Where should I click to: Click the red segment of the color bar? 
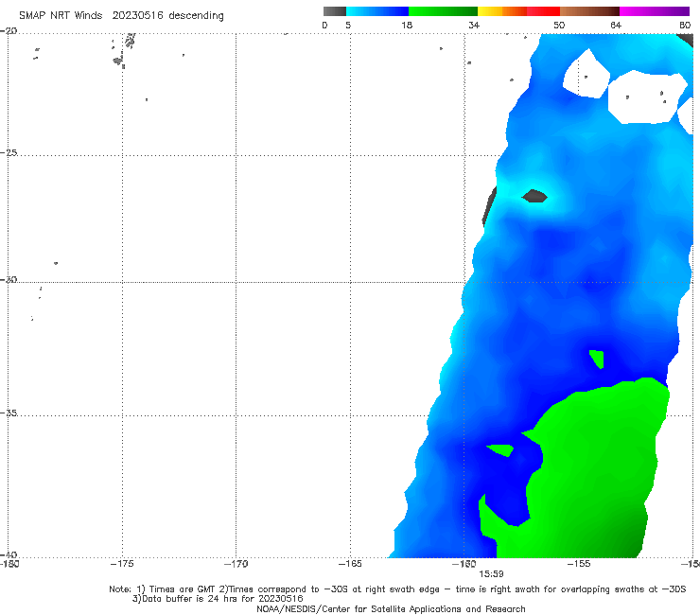click(x=543, y=11)
